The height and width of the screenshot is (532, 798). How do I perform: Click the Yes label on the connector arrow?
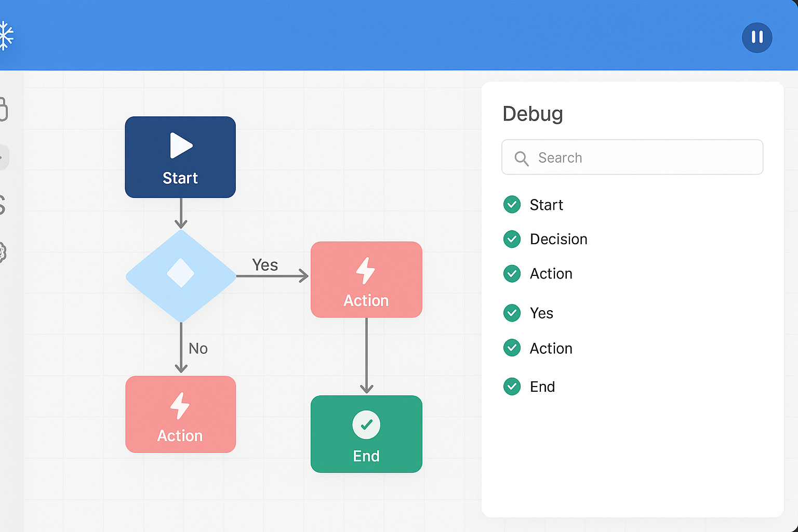(x=265, y=265)
